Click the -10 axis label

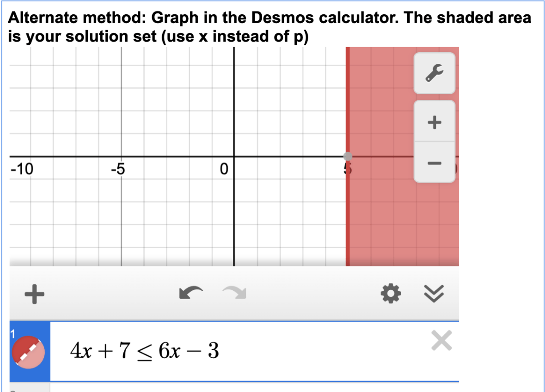(x=22, y=169)
